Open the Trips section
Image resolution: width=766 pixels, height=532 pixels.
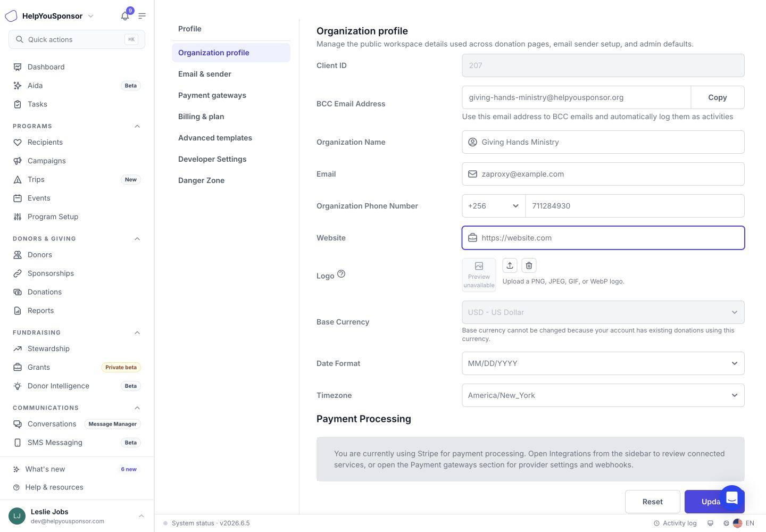(x=77, y=180)
